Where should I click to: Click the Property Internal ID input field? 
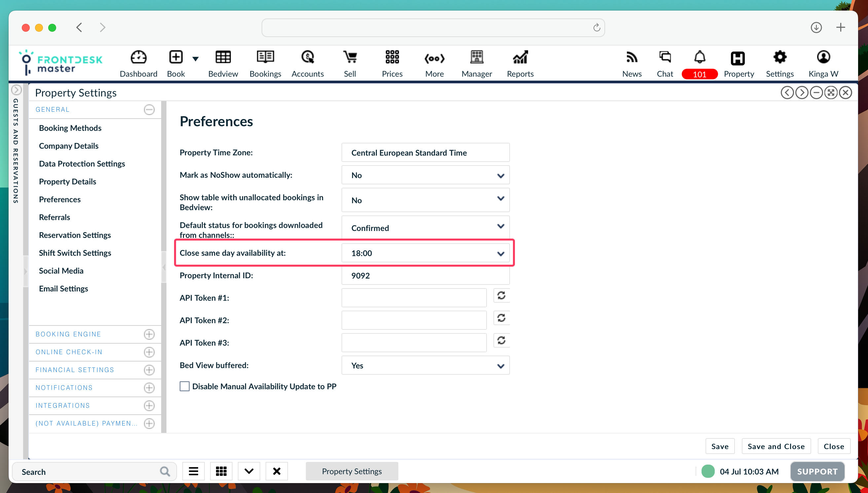426,276
